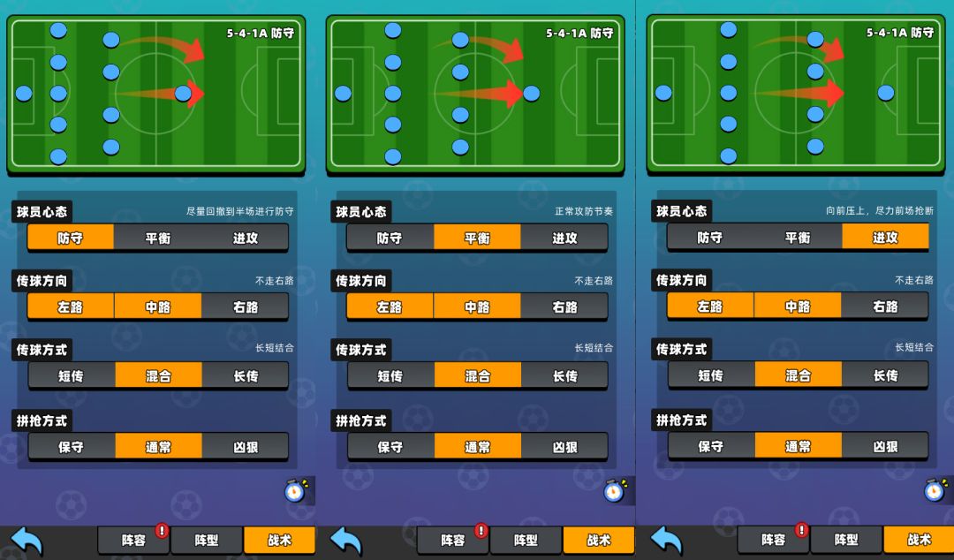Select striker dot on right panel pitch

[886, 93]
